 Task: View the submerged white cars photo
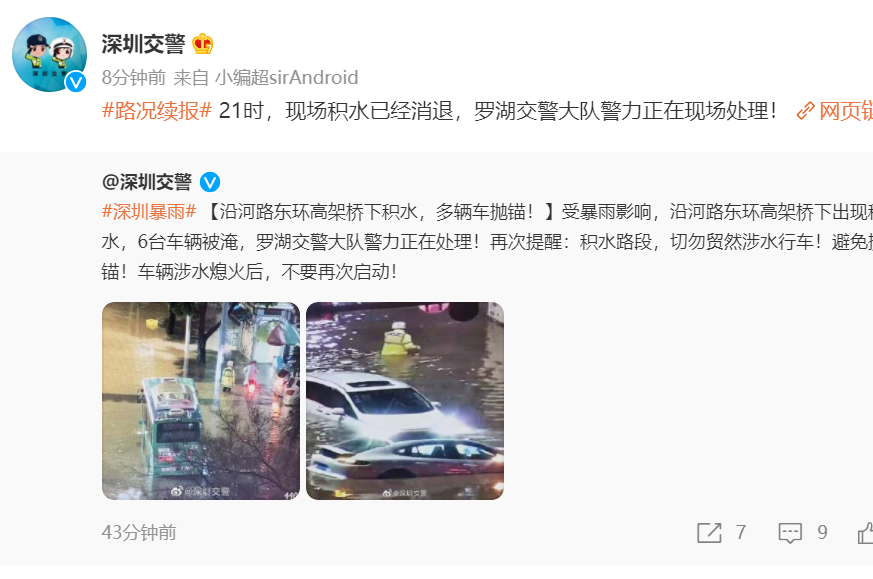click(405, 401)
